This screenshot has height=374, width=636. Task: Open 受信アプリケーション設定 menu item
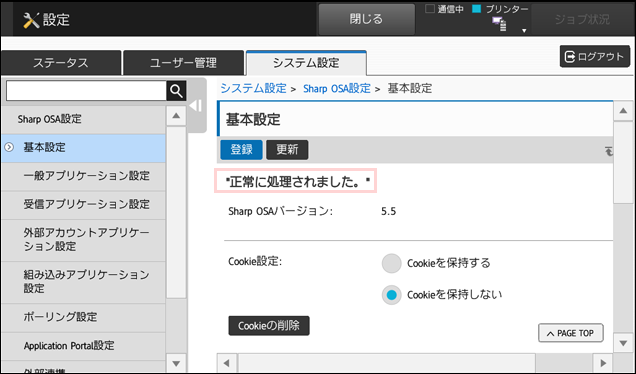coord(84,205)
